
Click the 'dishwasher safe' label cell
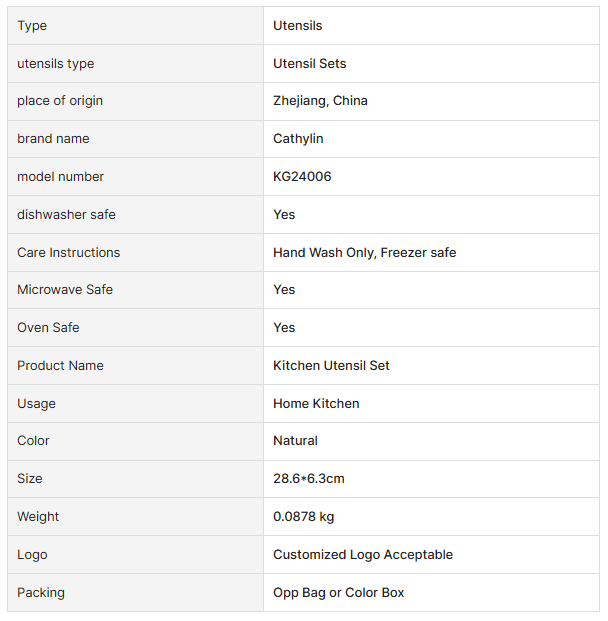click(x=66, y=215)
